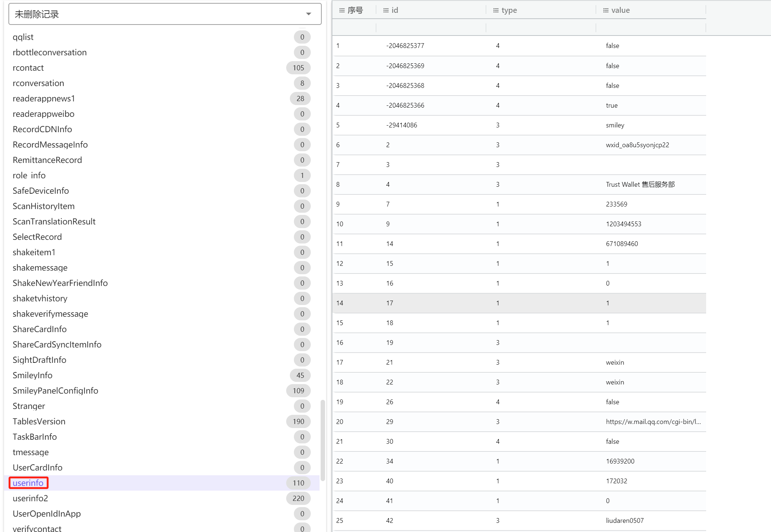Image resolution: width=771 pixels, height=532 pixels.
Task: Click the menu icon beside id header
Action: (386, 10)
